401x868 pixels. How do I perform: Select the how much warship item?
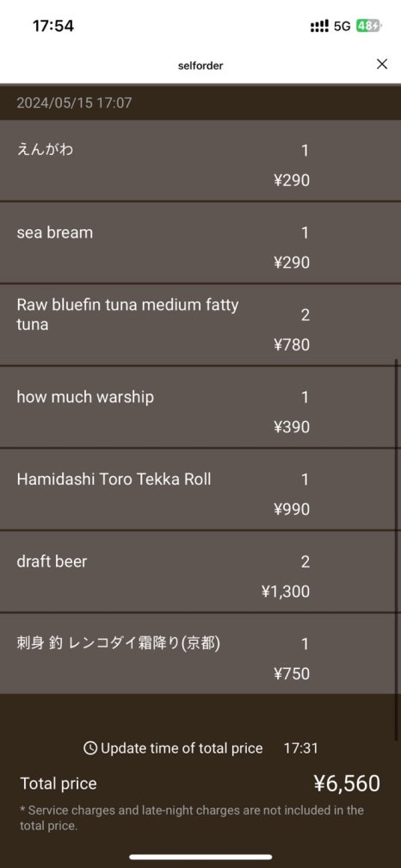tap(200, 407)
